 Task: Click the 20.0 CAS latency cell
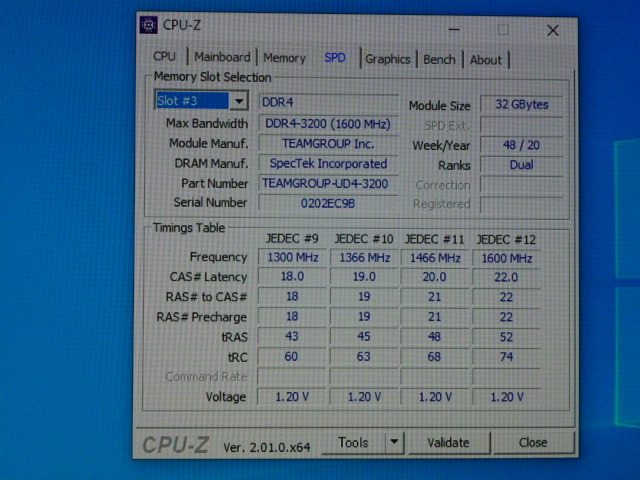435,277
